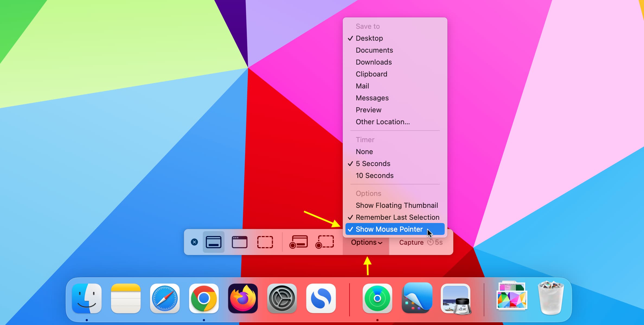Open Notes app in the Dock
Image resolution: width=644 pixels, height=325 pixels.
tap(126, 298)
